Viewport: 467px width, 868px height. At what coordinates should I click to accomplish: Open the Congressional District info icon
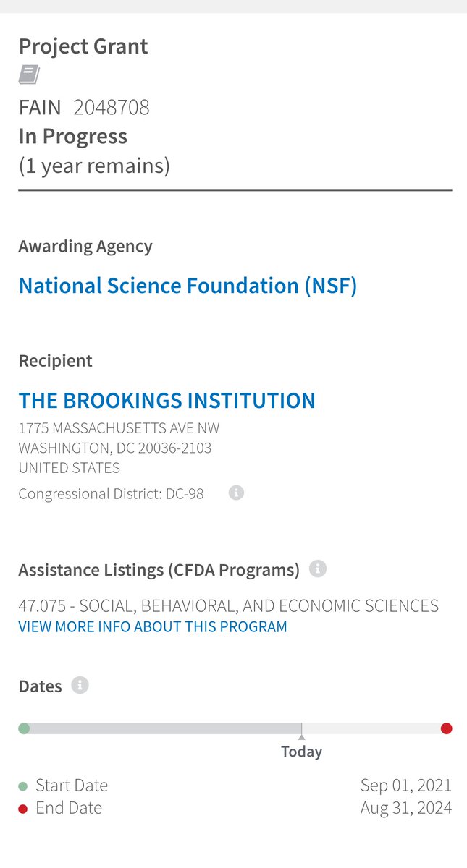click(x=236, y=493)
